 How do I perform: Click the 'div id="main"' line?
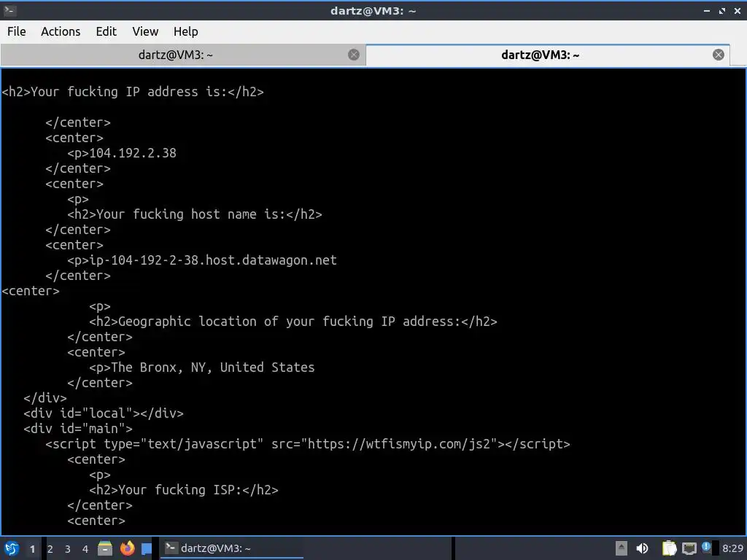[78, 428]
